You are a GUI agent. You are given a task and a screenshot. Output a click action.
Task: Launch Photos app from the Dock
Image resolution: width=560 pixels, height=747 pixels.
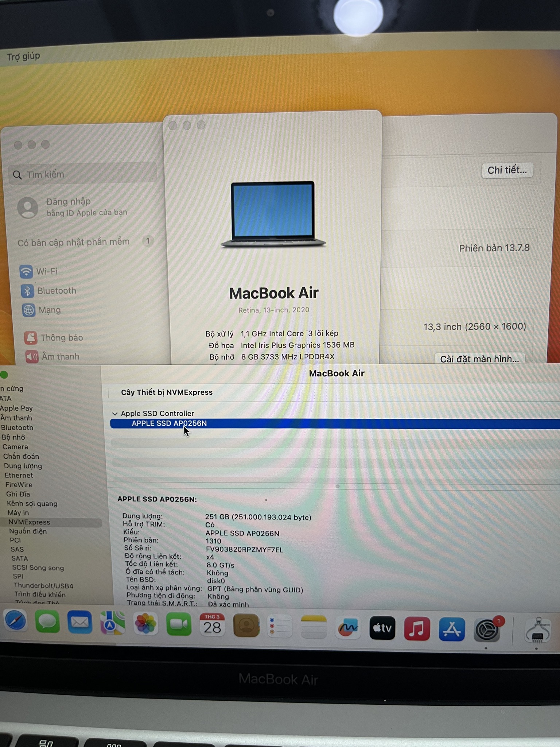point(145,624)
